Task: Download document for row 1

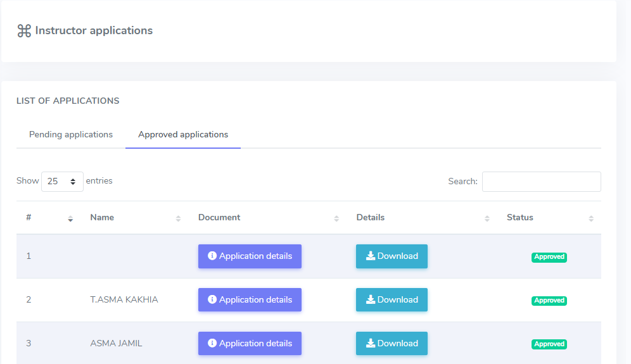Action: pos(392,256)
